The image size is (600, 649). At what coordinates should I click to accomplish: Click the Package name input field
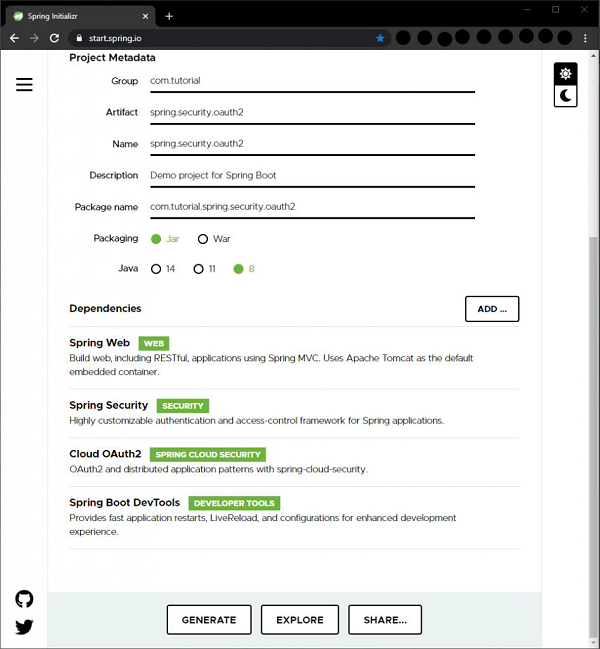pyautogui.click(x=312, y=207)
